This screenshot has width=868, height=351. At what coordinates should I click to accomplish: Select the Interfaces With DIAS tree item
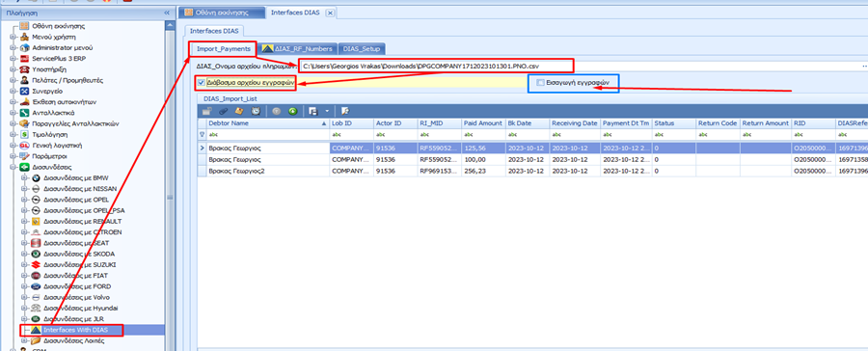tap(76, 330)
